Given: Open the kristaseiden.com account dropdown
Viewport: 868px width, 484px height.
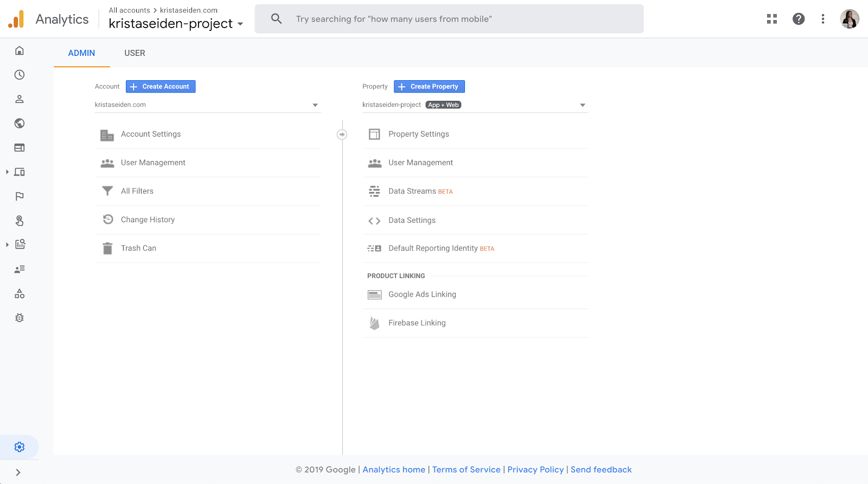Looking at the screenshot, I should 207,105.
